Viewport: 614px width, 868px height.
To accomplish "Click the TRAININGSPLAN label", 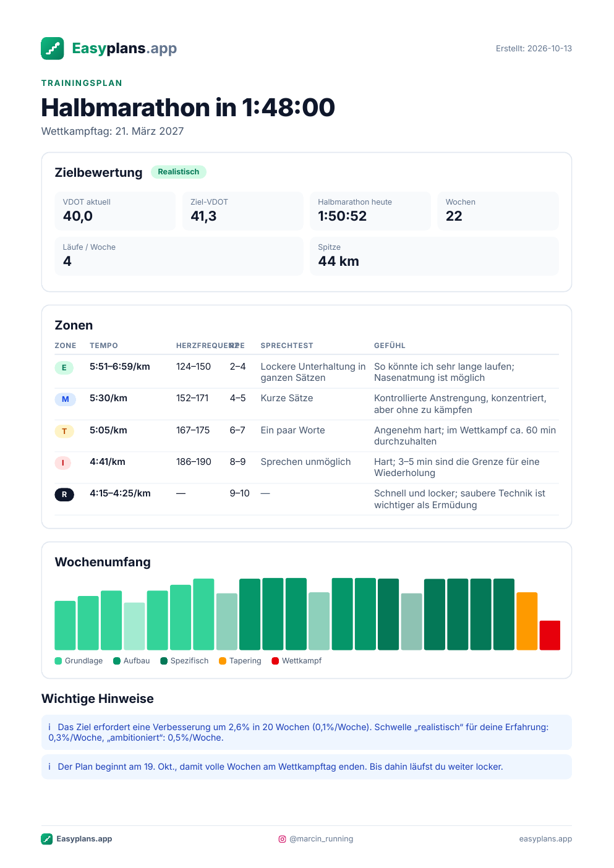I will coord(82,83).
